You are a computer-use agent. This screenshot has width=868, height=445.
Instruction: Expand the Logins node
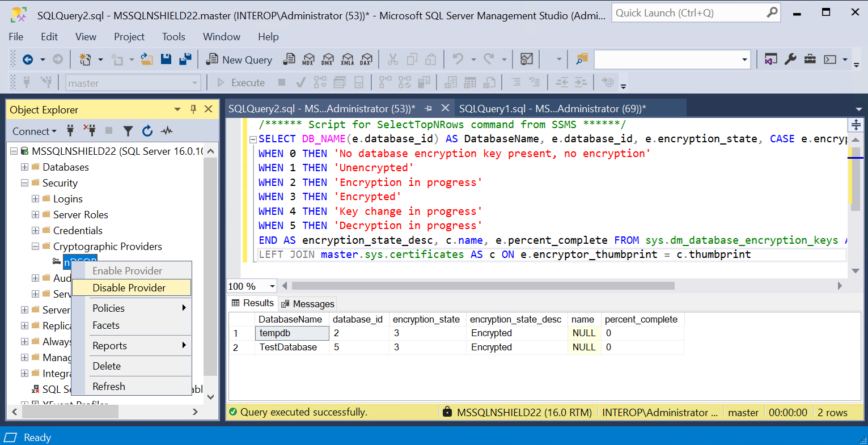(x=35, y=199)
